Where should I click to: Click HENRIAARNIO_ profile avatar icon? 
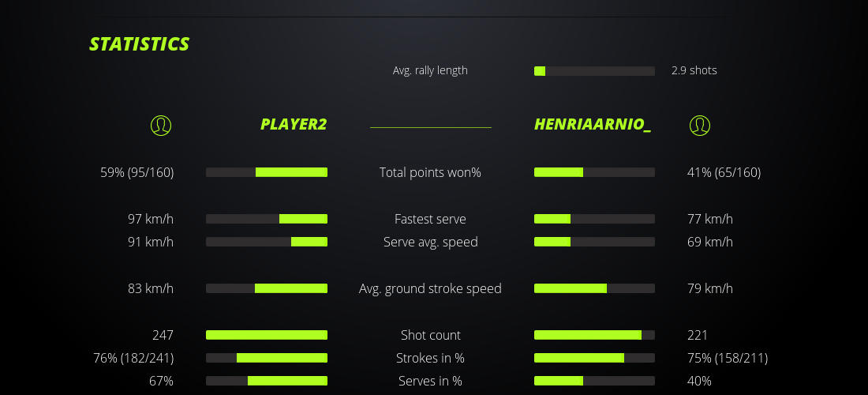pos(699,125)
